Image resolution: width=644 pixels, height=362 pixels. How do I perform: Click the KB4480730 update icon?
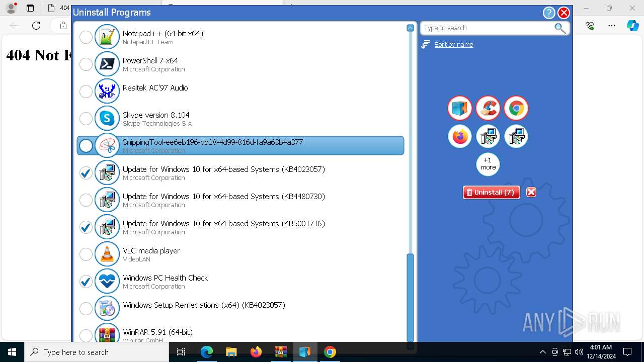point(107,200)
